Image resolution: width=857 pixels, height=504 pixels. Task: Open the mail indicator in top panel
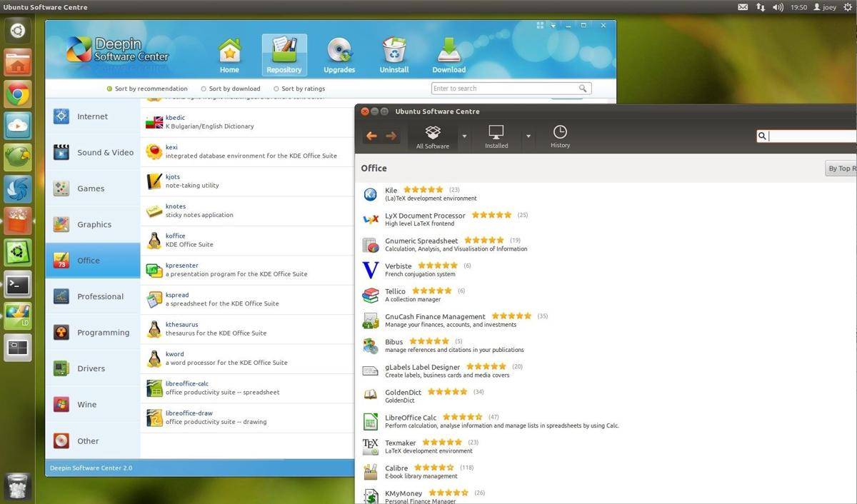tap(743, 7)
